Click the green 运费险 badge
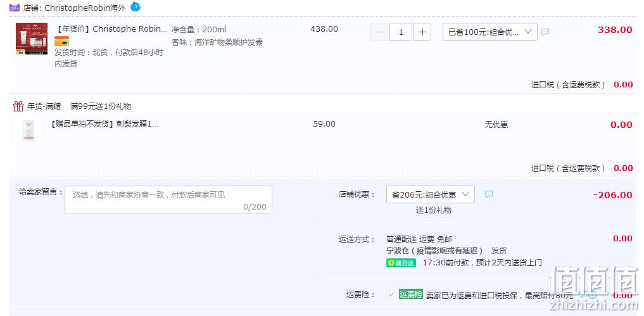644x316 pixels. click(x=411, y=294)
